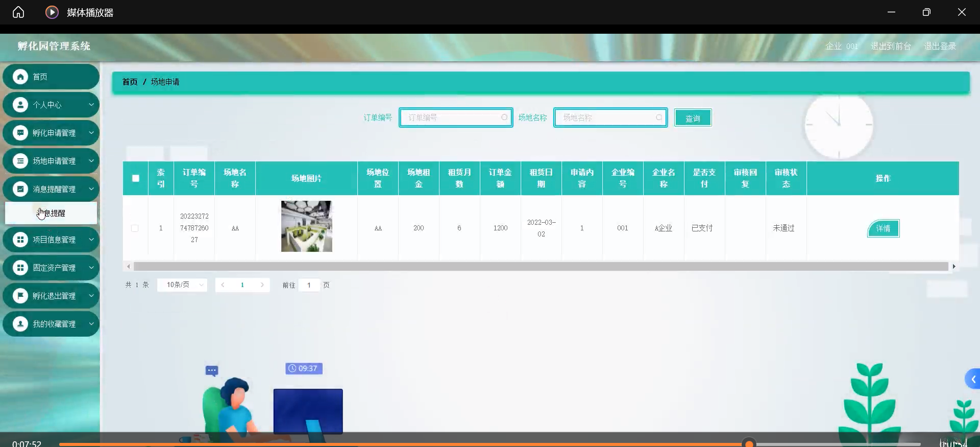Click the 孵化退出管理 flag icon
This screenshot has height=447, width=980.
(20, 296)
